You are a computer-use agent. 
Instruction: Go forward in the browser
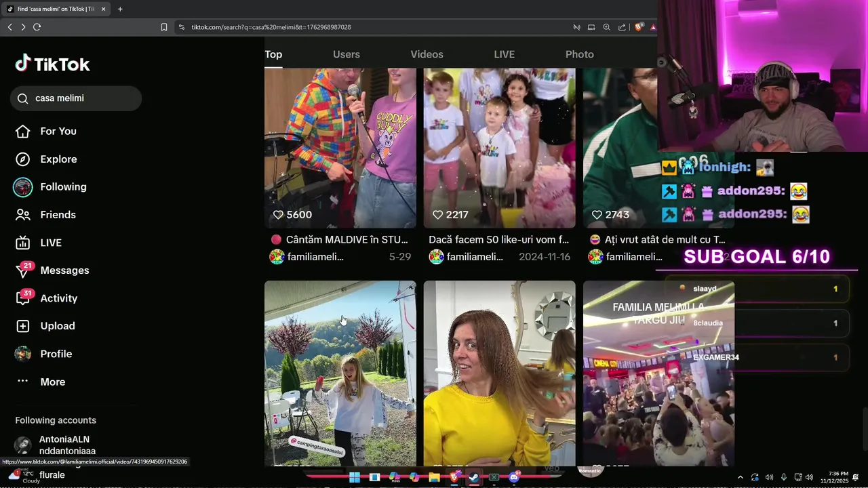[23, 27]
